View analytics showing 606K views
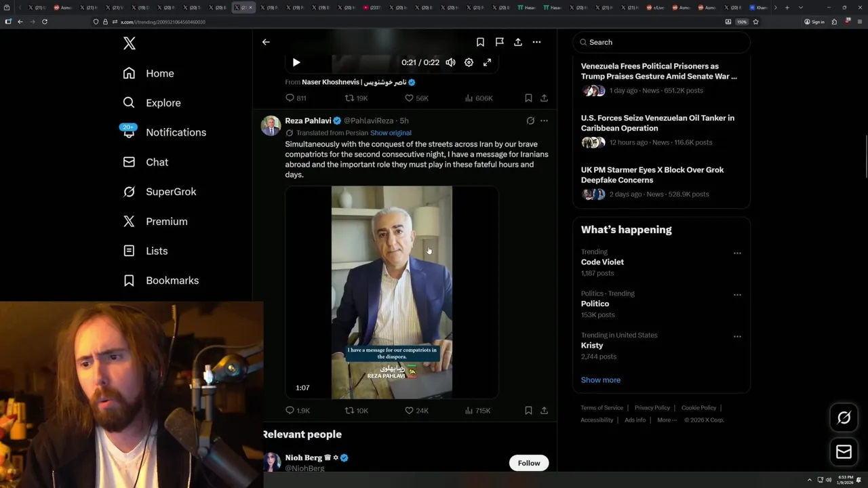 (x=478, y=98)
